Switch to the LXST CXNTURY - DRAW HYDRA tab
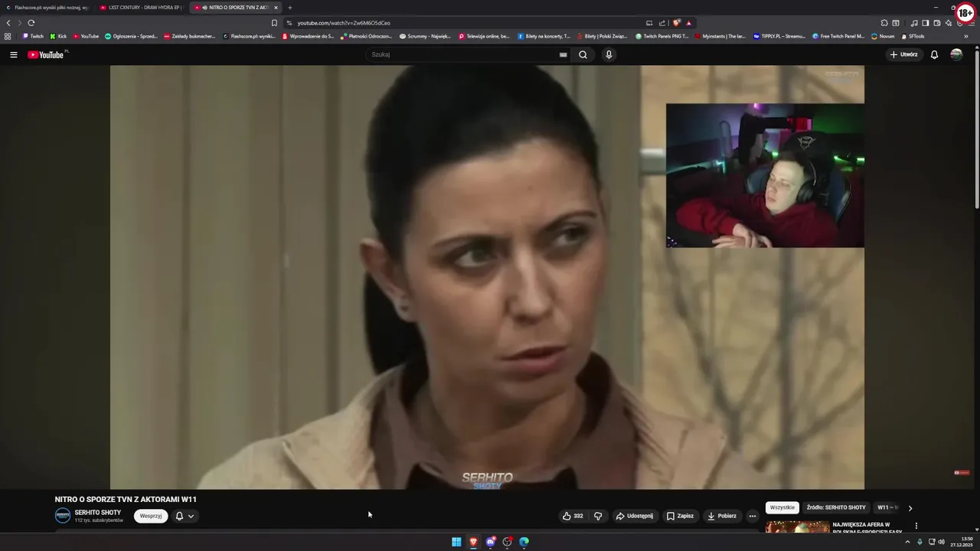Image resolution: width=980 pixels, height=551 pixels. 142,8
